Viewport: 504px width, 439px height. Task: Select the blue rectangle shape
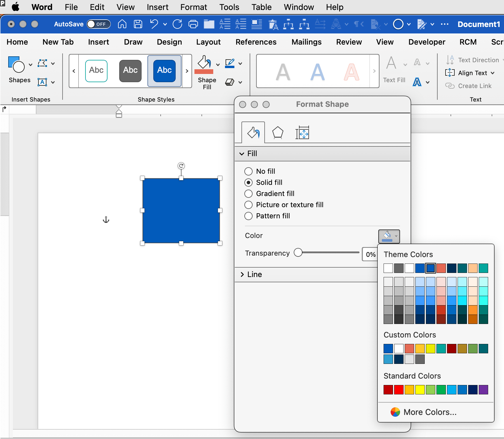tap(181, 210)
